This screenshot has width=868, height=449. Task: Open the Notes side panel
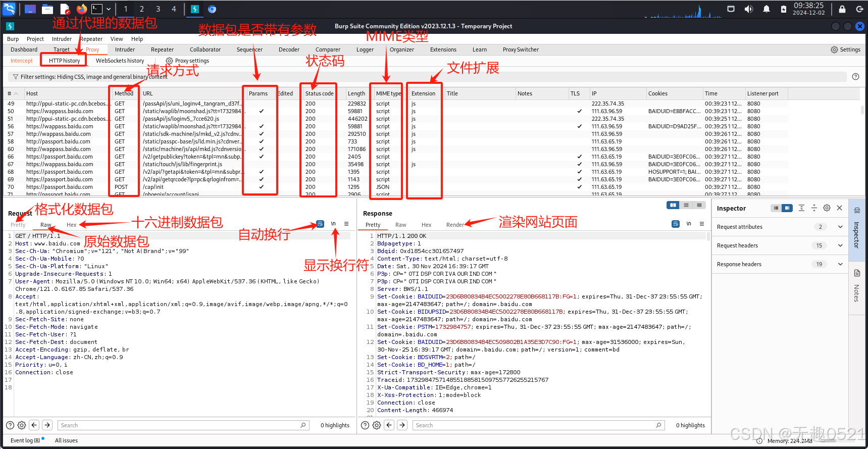click(857, 285)
